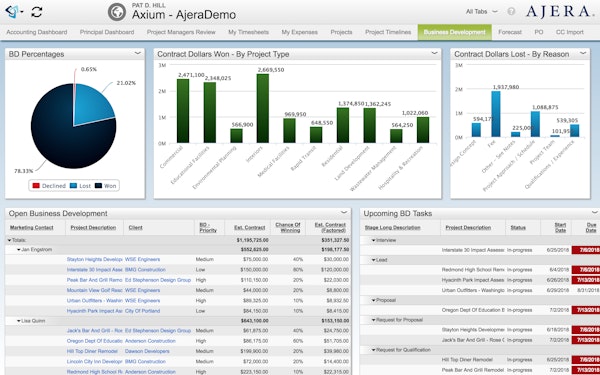The height and width of the screenshot is (375, 600).
Task: Collapse the Interview stage group
Action: [373, 240]
